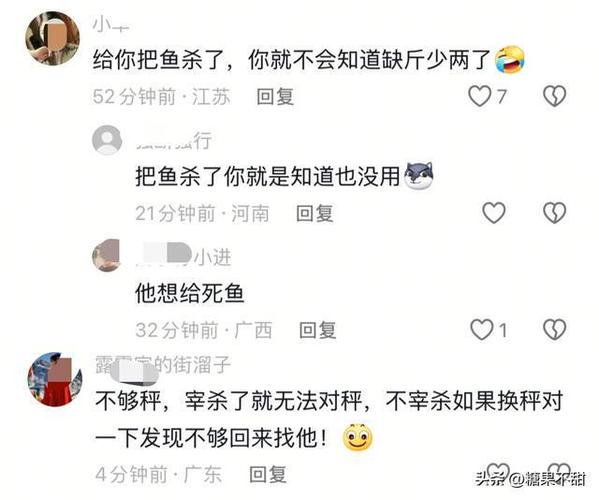Click 回复 under the Henan reply
Viewport: 599px width, 500px height.
click(315, 213)
